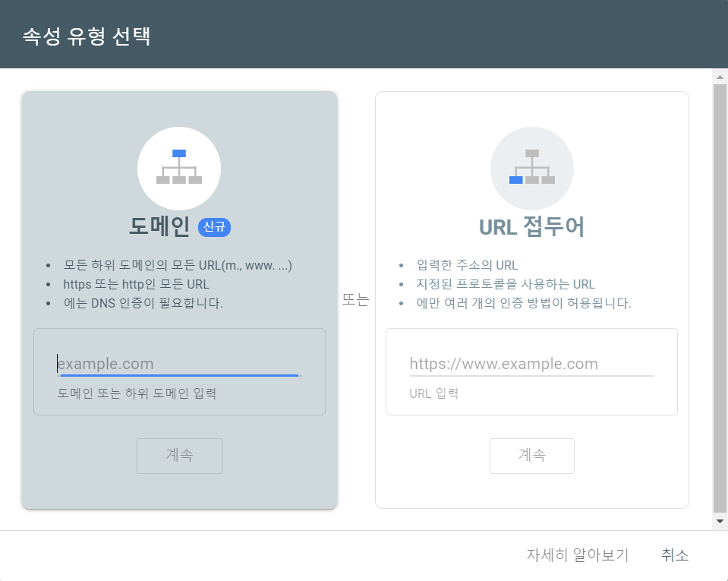Viewport: 728px width, 581px height.
Task: Click the 'URL 입력' helper text
Action: point(434,393)
